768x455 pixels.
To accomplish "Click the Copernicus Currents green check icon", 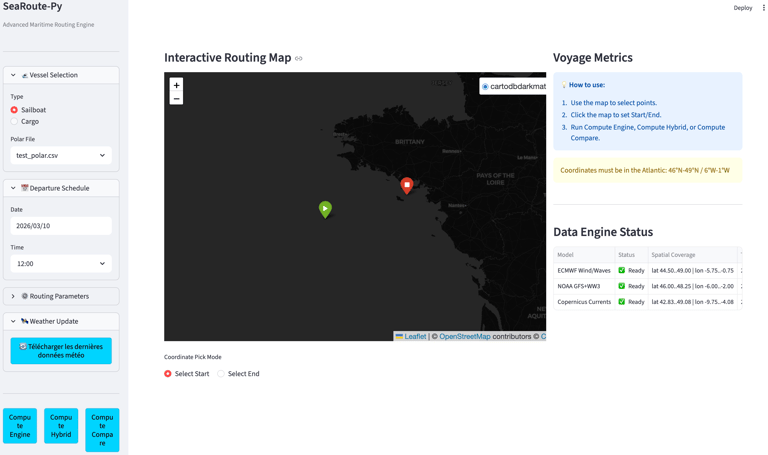I will pos(622,302).
